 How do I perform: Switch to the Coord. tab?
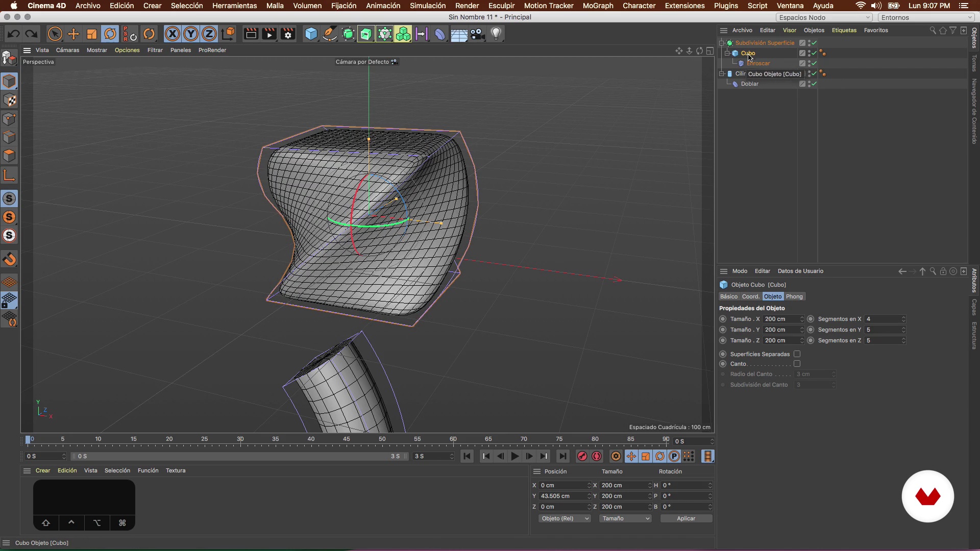point(750,296)
